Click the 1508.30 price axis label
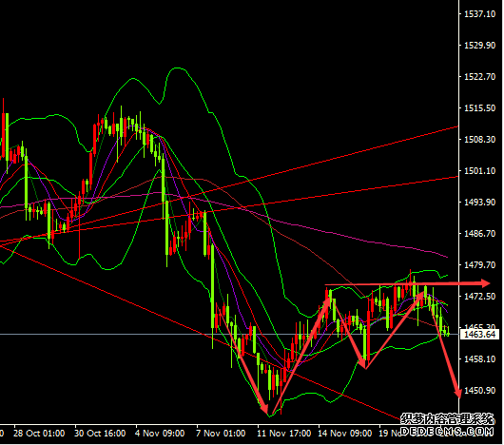Viewport: 504px width, 445px height. (x=480, y=140)
